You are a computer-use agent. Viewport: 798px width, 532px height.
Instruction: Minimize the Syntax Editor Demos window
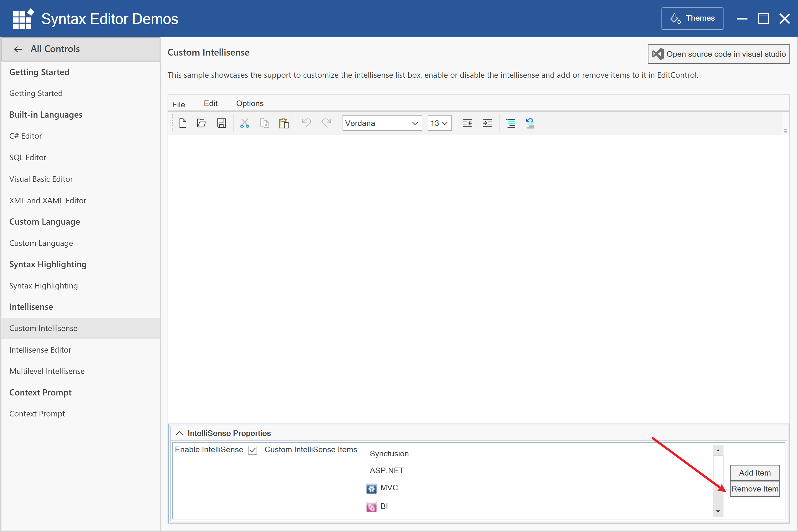pyautogui.click(x=742, y=19)
